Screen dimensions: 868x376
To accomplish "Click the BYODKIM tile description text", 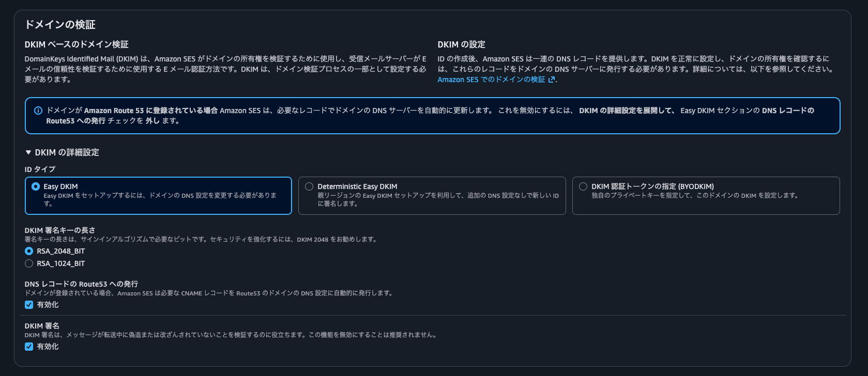I will [x=694, y=196].
